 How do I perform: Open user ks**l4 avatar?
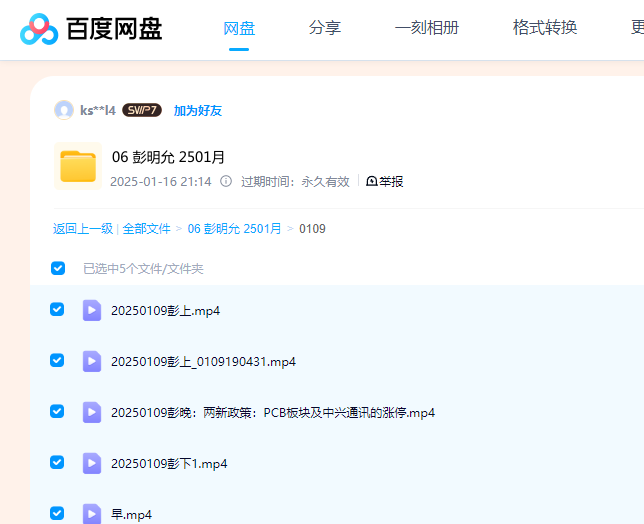click(64, 110)
